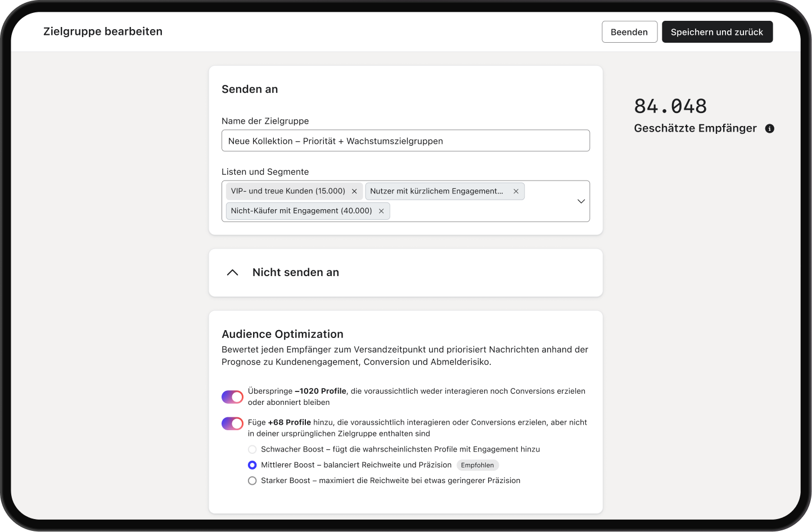The height and width of the screenshot is (532, 812).
Task: Remove Nicht-Käufer mit Engagement tag
Action: pyautogui.click(x=381, y=211)
